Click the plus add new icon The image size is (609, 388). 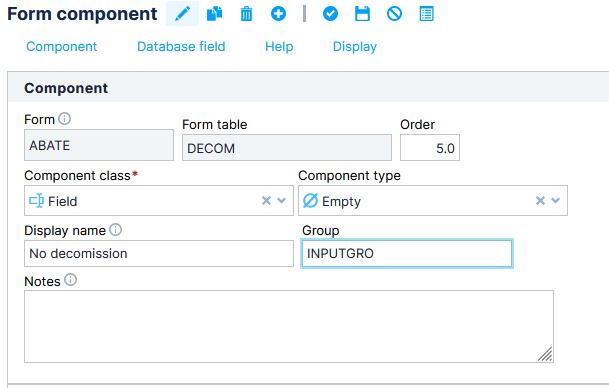[x=278, y=14]
